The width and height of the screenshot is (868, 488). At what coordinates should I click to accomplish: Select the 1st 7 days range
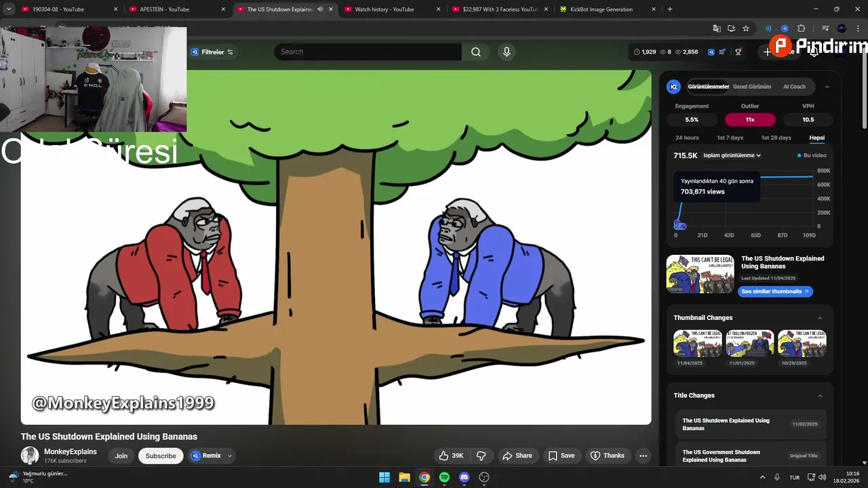[x=730, y=138]
